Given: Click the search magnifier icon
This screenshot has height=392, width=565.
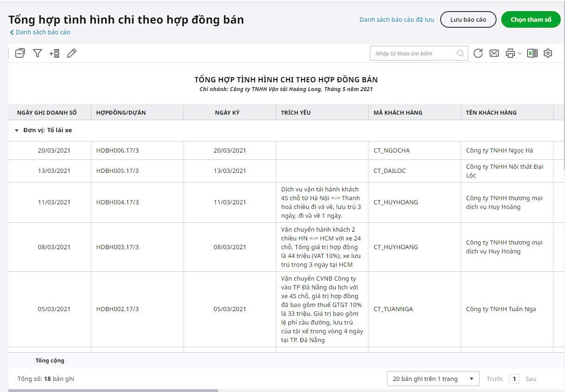Looking at the screenshot, I should pyautogui.click(x=460, y=53).
